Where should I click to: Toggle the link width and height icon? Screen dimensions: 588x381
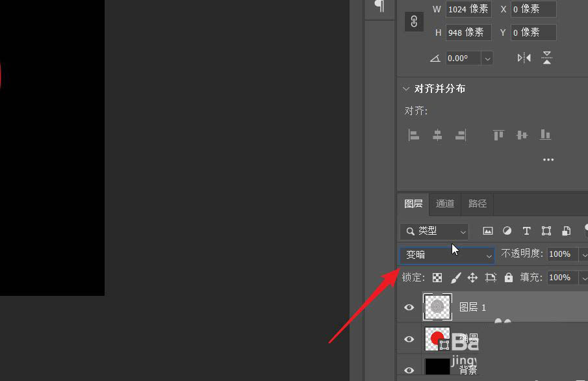point(414,21)
